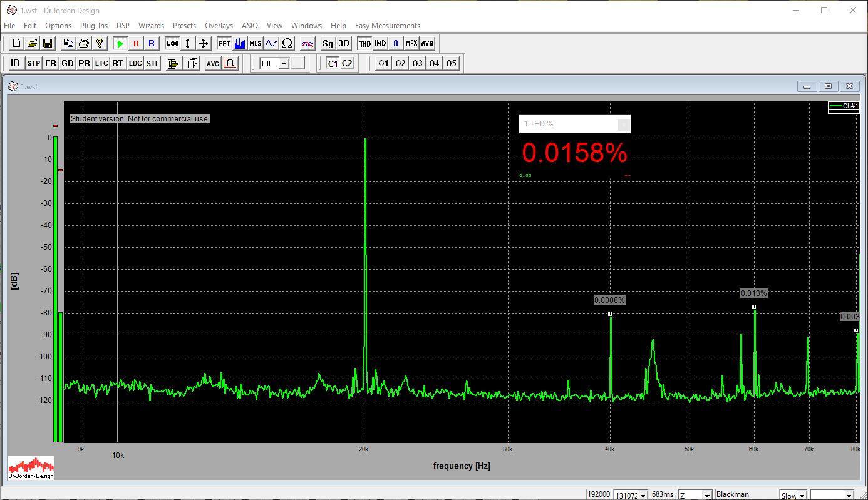Image resolution: width=868 pixels, height=500 pixels.
Task: Copy to clipboard with Copy icon
Action: coord(68,43)
